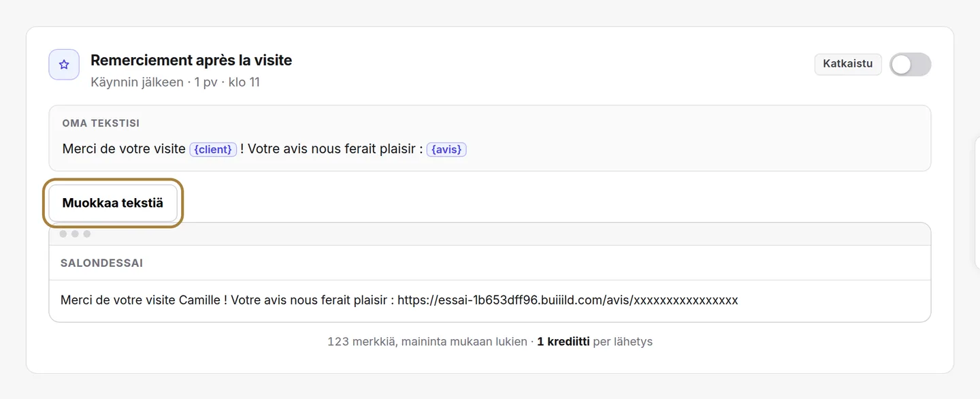
Task: Click the Käynnin jälkeen schedule line
Action: 176,82
